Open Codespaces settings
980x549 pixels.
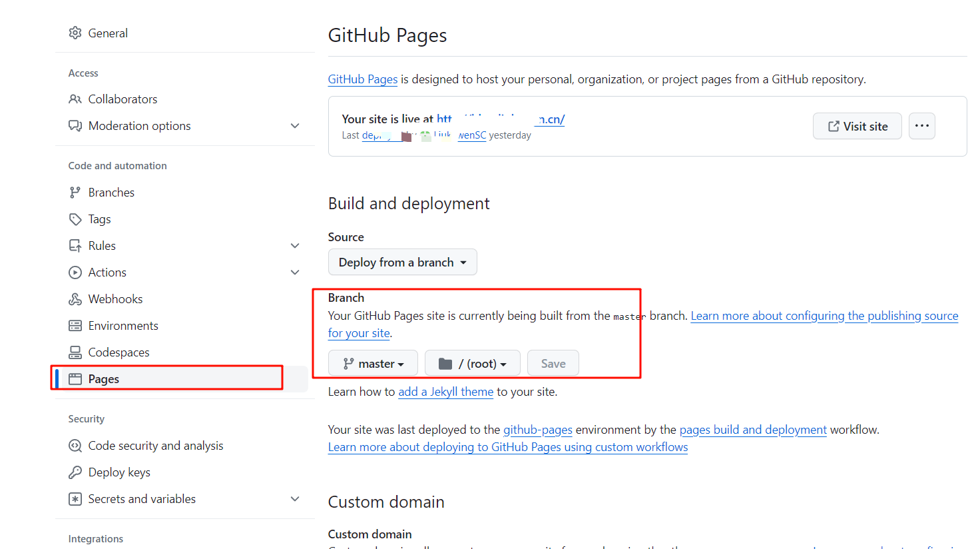[119, 352]
